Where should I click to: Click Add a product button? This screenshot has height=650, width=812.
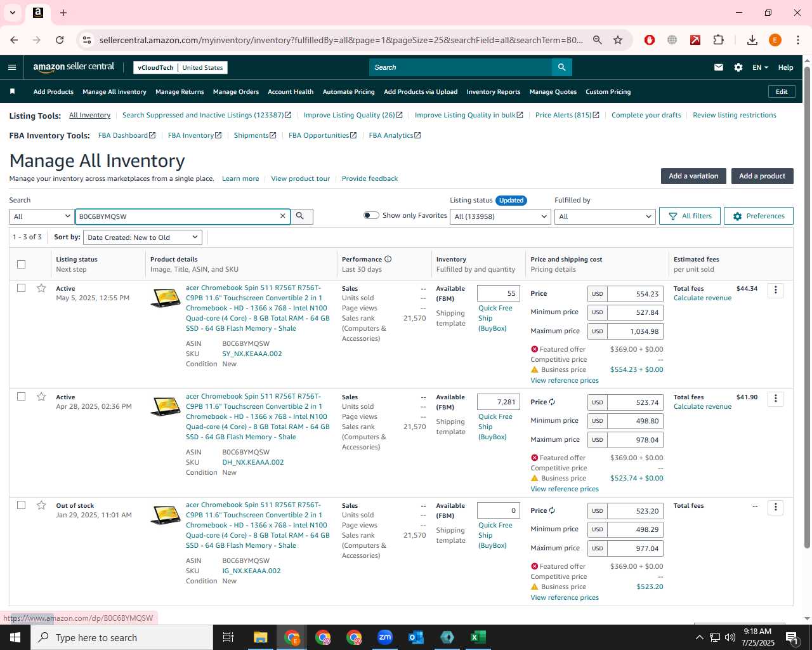click(x=762, y=176)
